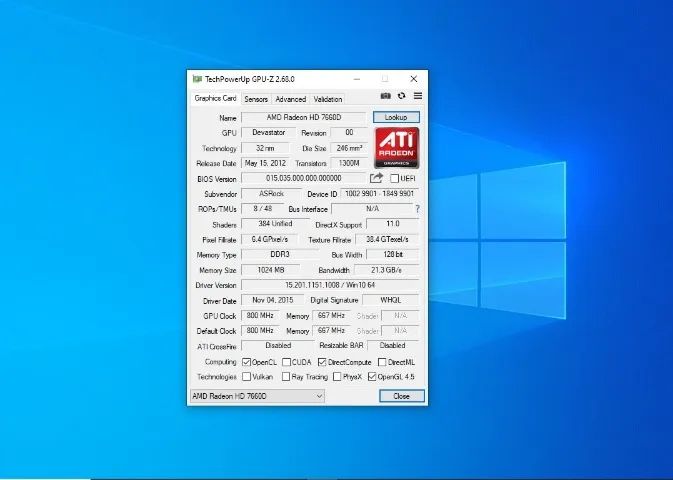Screen dimensions: 673x480
Task: Click the Default Clock value 800 MHz
Action: pyautogui.click(x=260, y=331)
